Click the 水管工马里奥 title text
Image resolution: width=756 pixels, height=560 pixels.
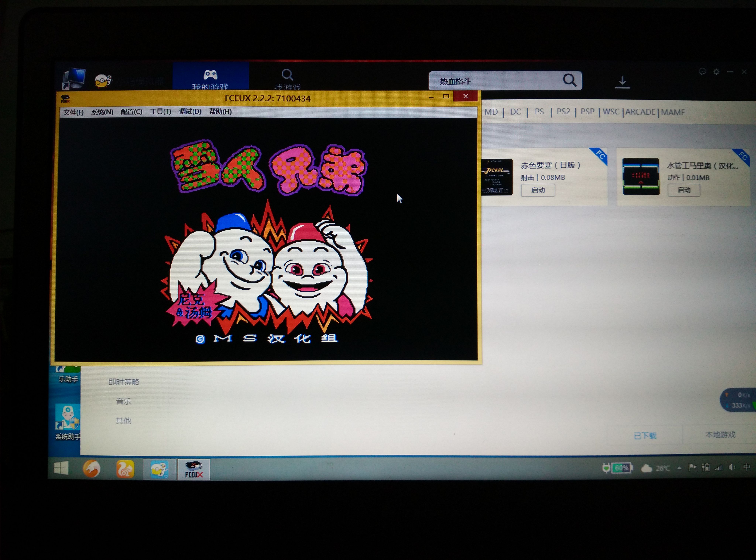click(x=702, y=166)
